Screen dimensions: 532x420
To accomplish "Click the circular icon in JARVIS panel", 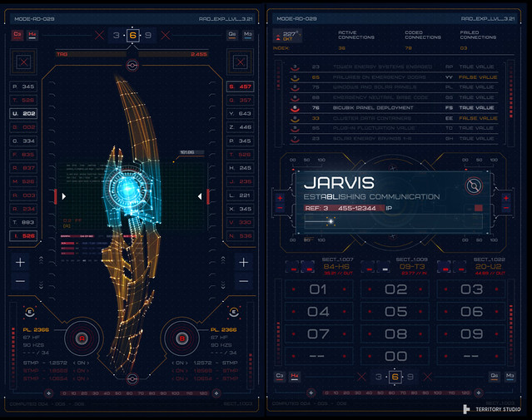I will [x=474, y=185].
